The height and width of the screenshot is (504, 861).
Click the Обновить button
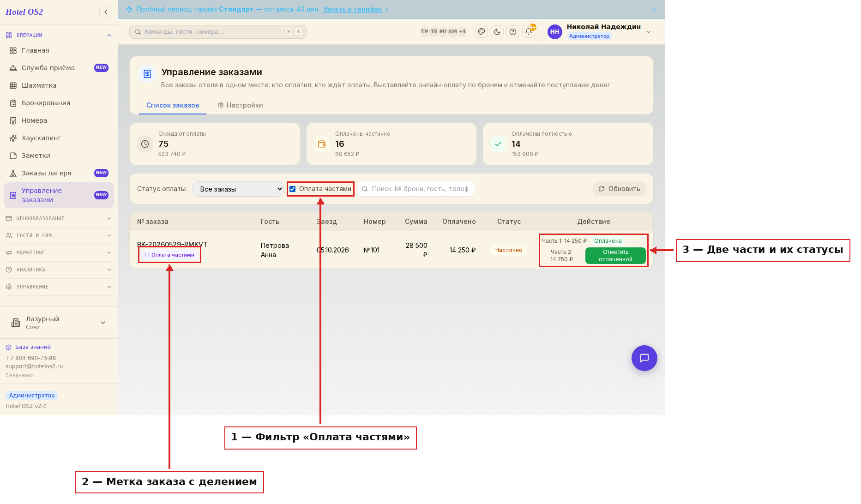coord(619,189)
